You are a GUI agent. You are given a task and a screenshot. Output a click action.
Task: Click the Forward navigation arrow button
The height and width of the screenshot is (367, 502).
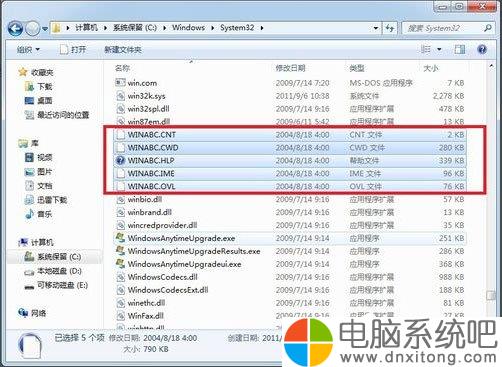[33, 29]
